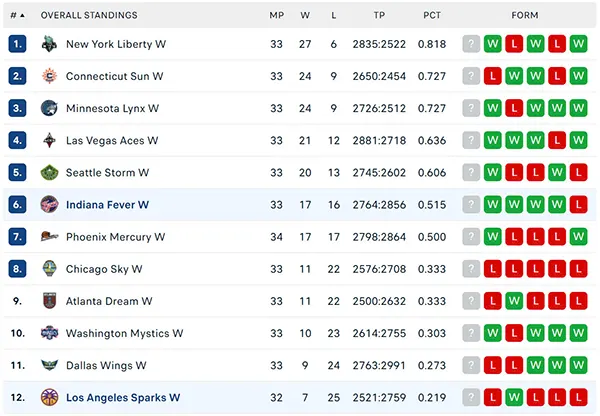Screen dimensions: 600x416
Task: Select the Las Vegas Aces logo
Action: 49,140
